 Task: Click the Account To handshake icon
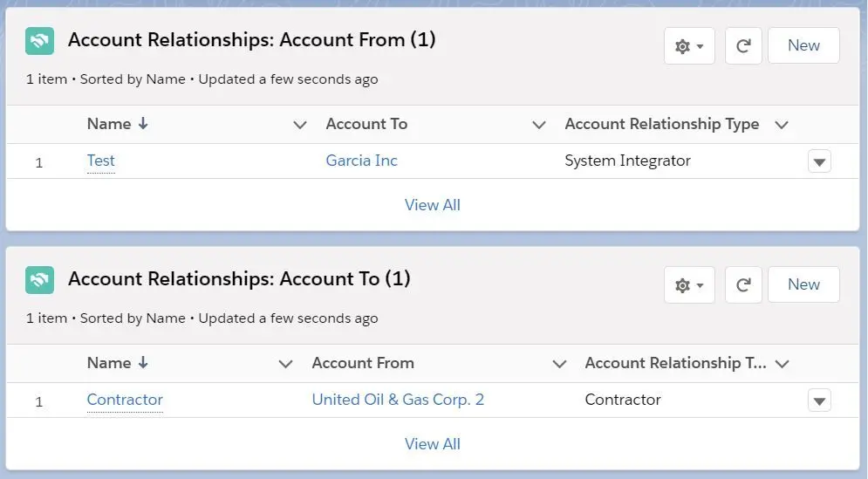click(39, 280)
